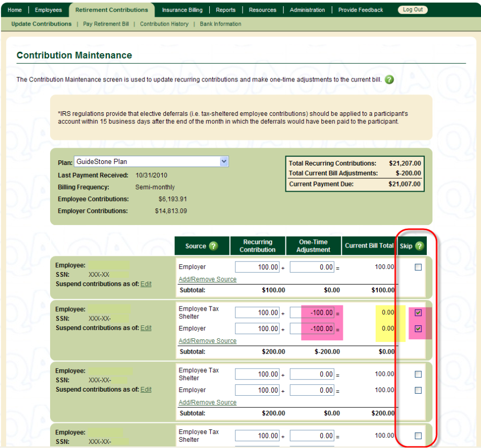Open Contribution History submenu

(164, 24)
